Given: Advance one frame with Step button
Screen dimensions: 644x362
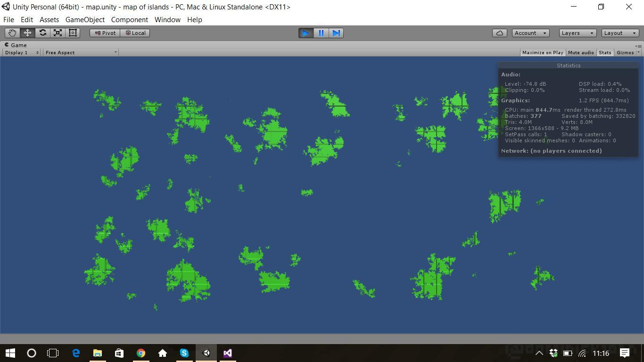Looking at the screenshot, I should coord(336,33).
